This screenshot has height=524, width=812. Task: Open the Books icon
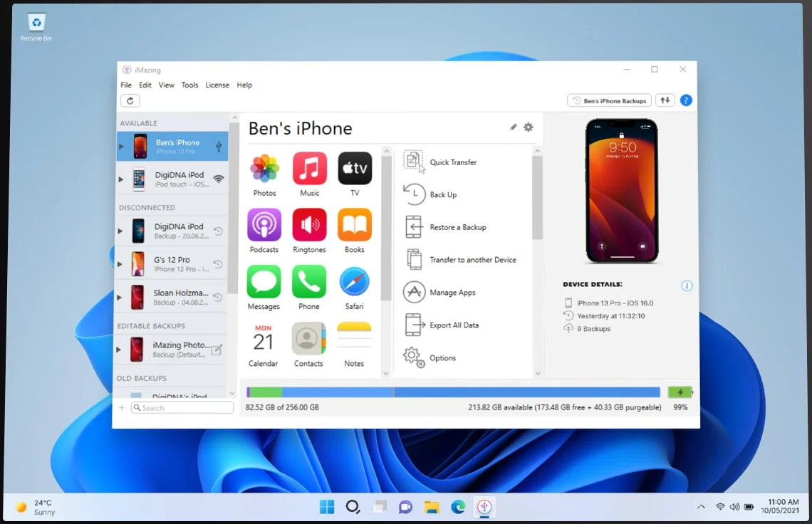pyautogui.click(x=355, y=225)
